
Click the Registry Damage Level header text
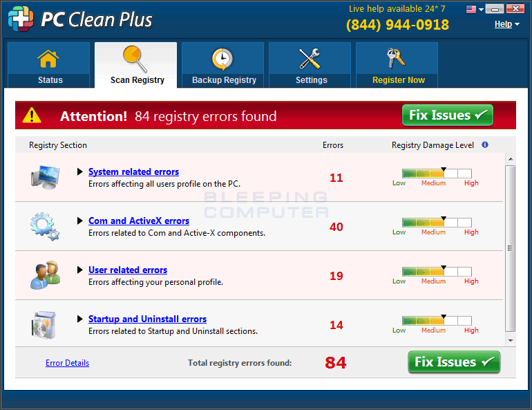433,145
